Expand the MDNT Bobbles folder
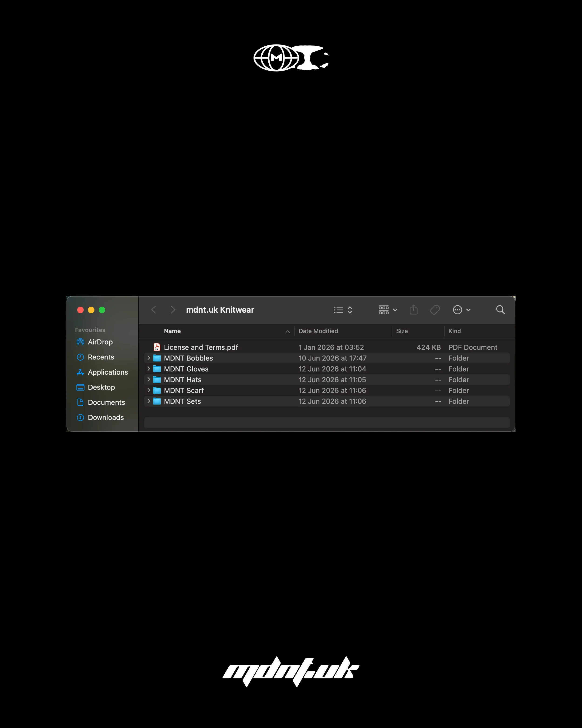The height and width of the screenshot is (728, 582). click(x=149, y=358)
